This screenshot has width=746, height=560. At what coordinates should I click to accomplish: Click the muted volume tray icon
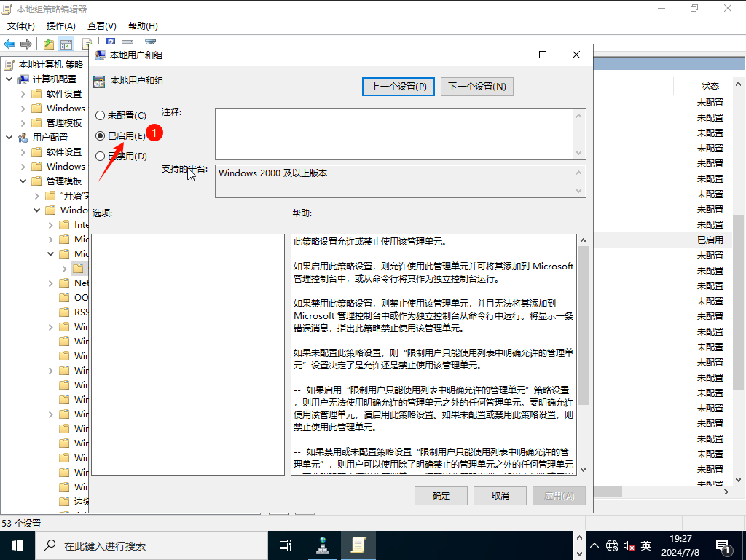[x=629, y=545]
